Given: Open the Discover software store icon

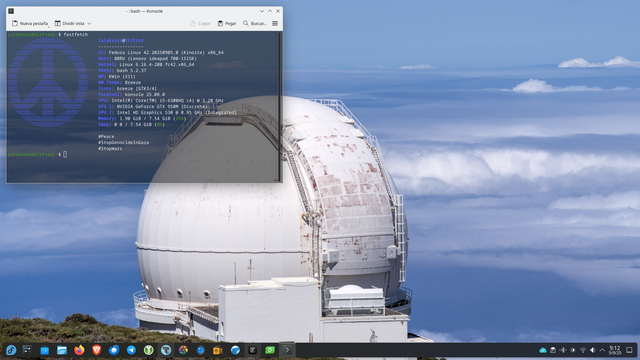Looking at the screenshot, I should (44, 350).
